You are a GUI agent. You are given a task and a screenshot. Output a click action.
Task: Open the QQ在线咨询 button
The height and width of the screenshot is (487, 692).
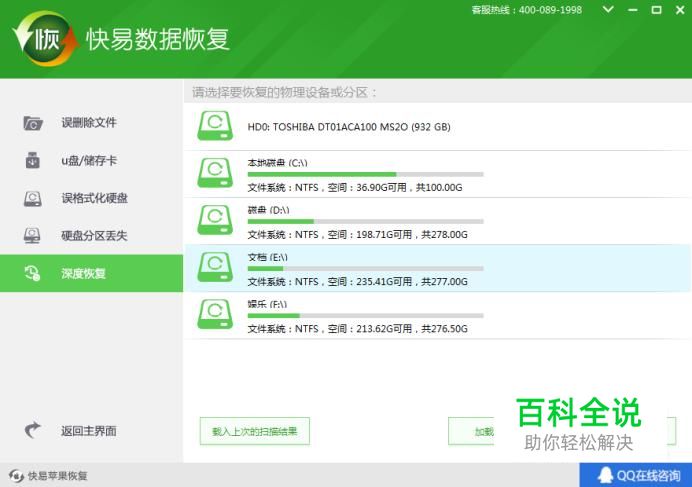coord(636,475)
